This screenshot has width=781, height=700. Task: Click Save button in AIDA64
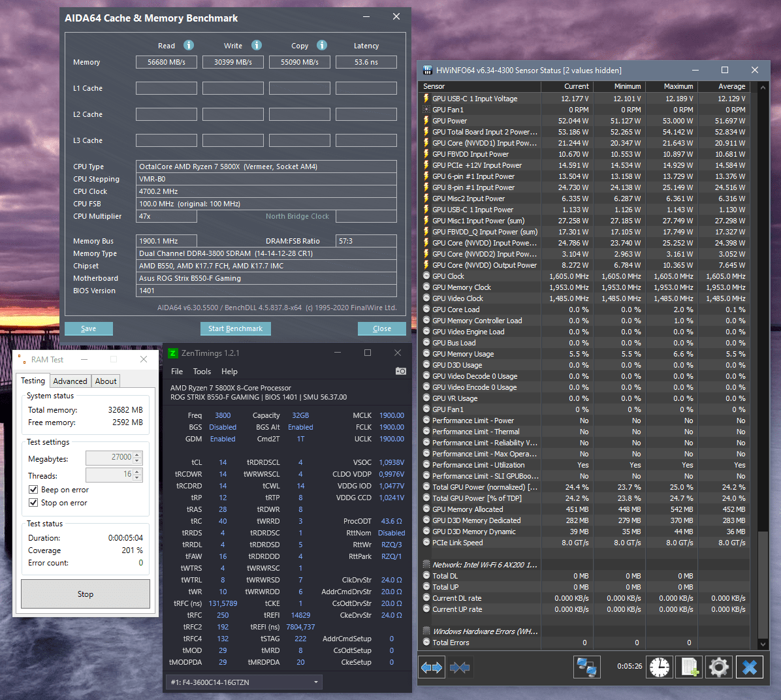click(89, 328)
